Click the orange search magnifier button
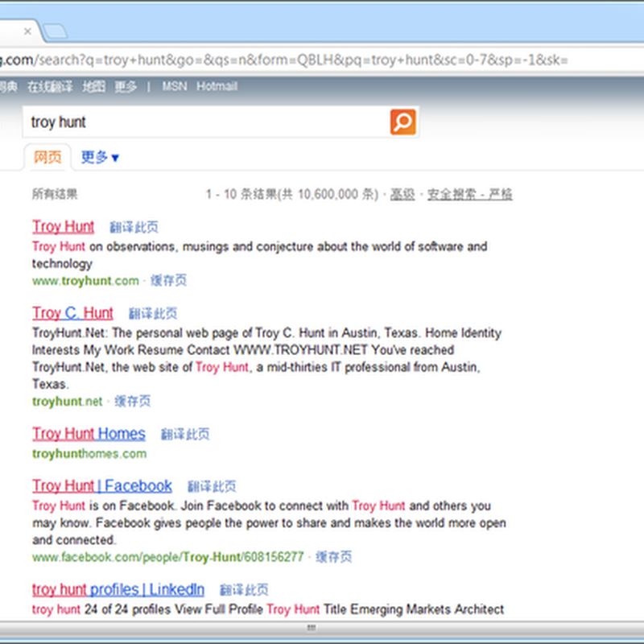This screenshot has height=644, width=644. tap(402, 122)
